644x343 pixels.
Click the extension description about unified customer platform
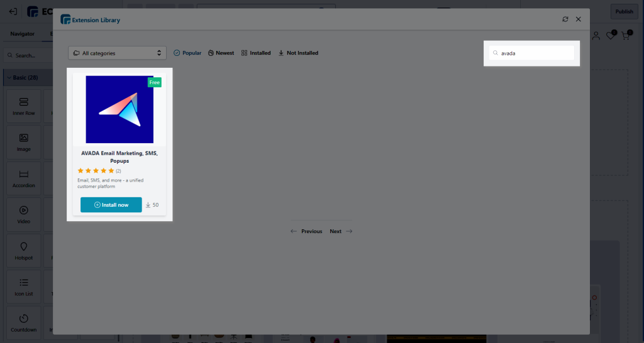pos(111,183)
